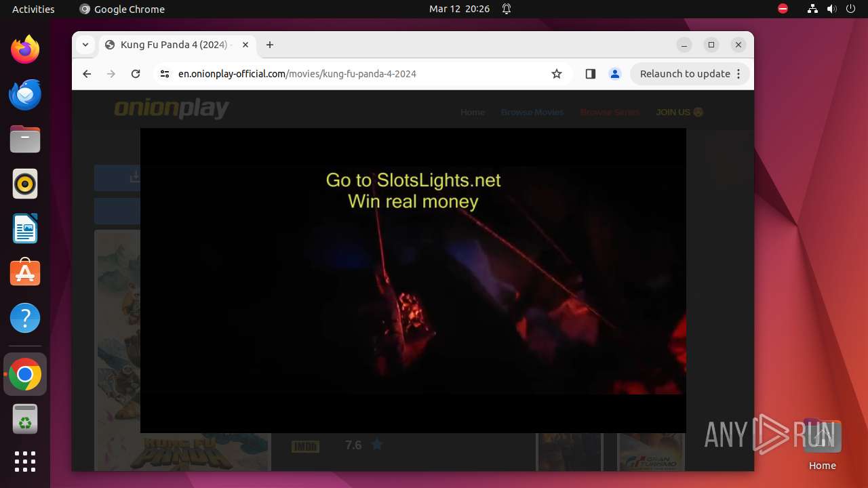This screenshot has height=488, width=868.
Task: Click the star next to 7.6 rating
Action: click(x=377, y=445)
